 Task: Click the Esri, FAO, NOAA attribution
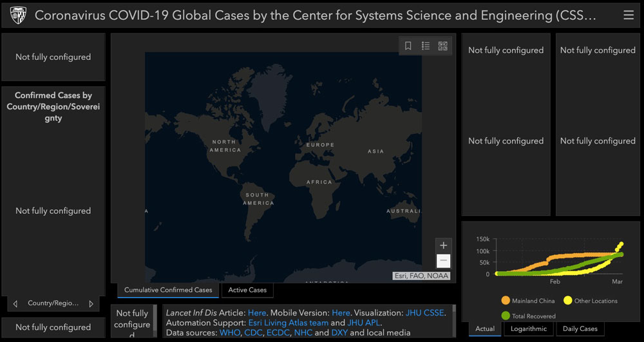[x=421, y=276]
